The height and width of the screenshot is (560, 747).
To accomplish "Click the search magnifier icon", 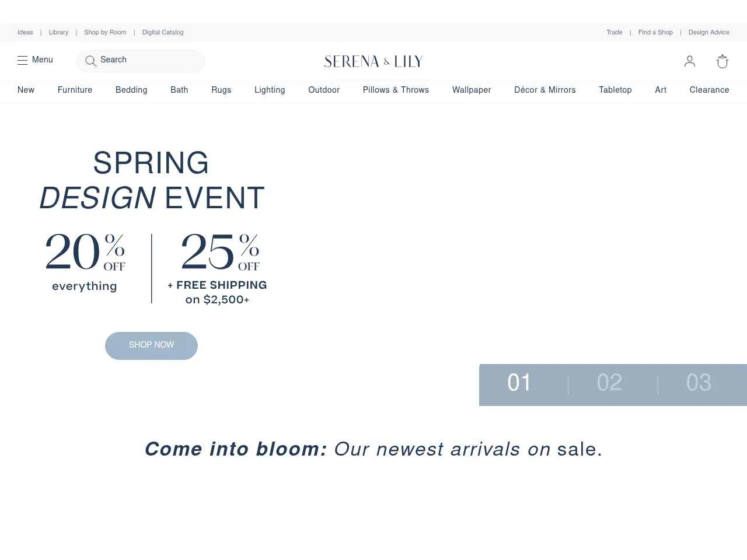I will tap(90, 61).
